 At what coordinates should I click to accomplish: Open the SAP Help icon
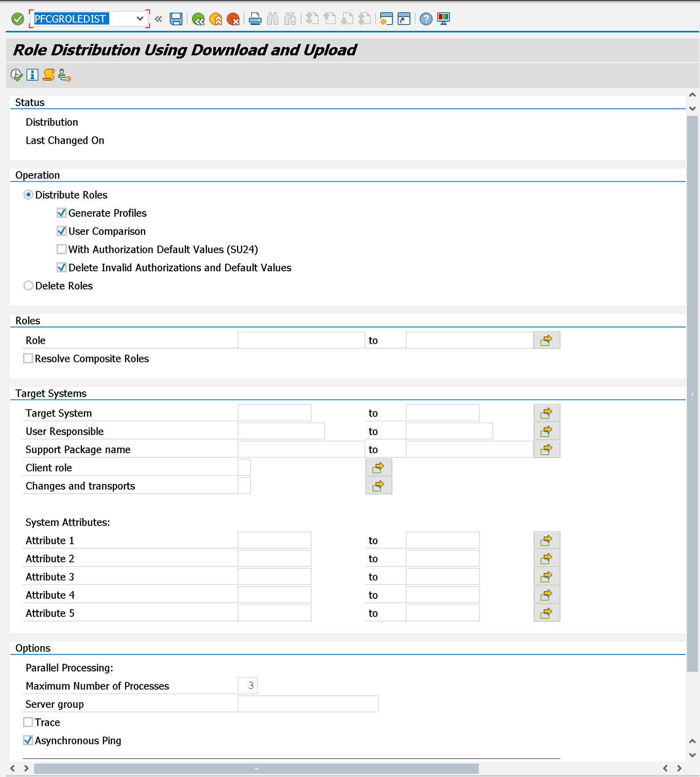tap(426, 19)
